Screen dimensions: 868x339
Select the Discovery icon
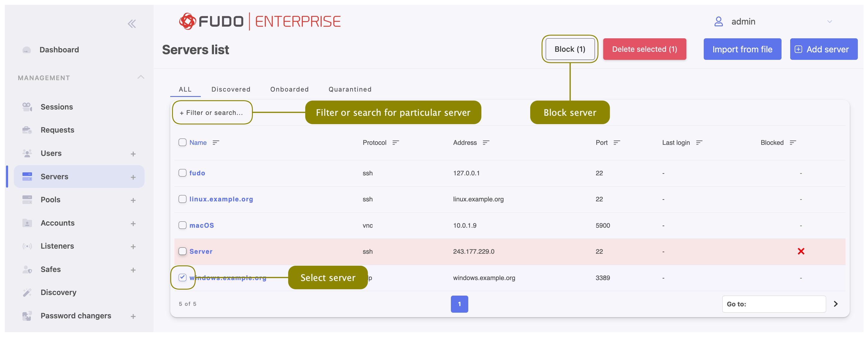27,292
